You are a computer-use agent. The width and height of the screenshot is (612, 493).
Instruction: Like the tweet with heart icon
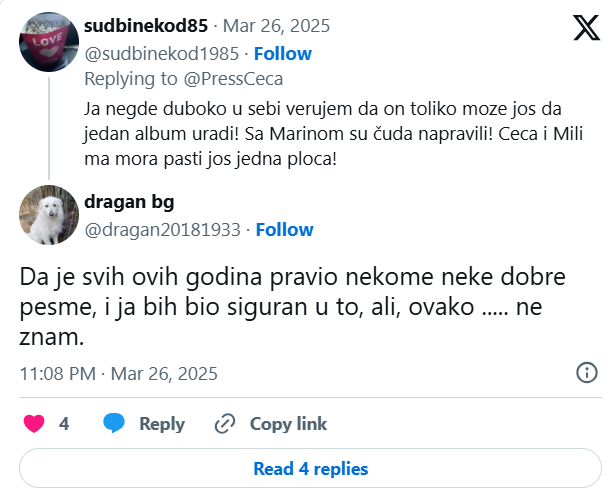pos(34,423)
